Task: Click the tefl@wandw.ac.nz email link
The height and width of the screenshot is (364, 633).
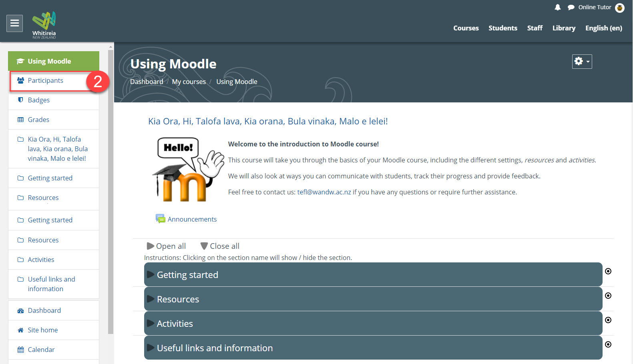Action: tap(324, 192)
